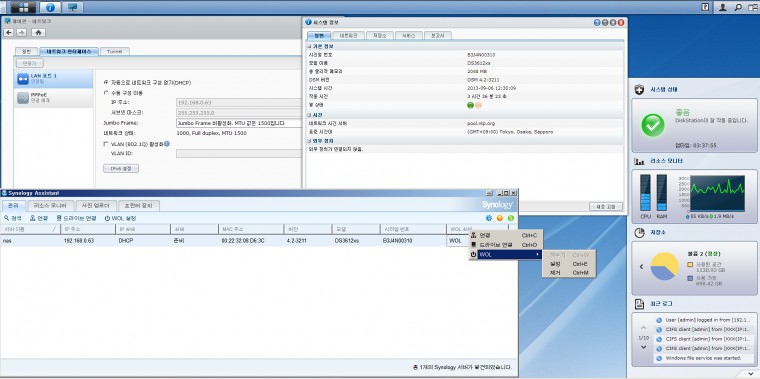Click the blue gear icon in Synology Assistant
760x379 pixels.
(489, 218)
